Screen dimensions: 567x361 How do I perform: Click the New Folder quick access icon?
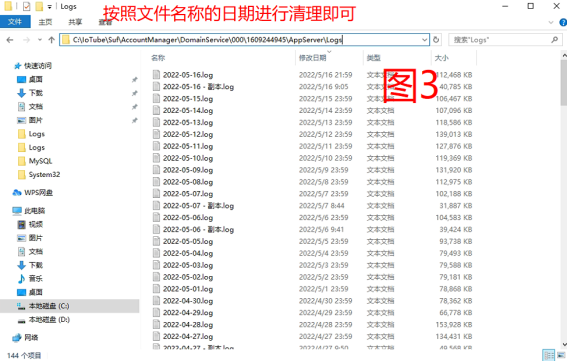pos(39,6)
